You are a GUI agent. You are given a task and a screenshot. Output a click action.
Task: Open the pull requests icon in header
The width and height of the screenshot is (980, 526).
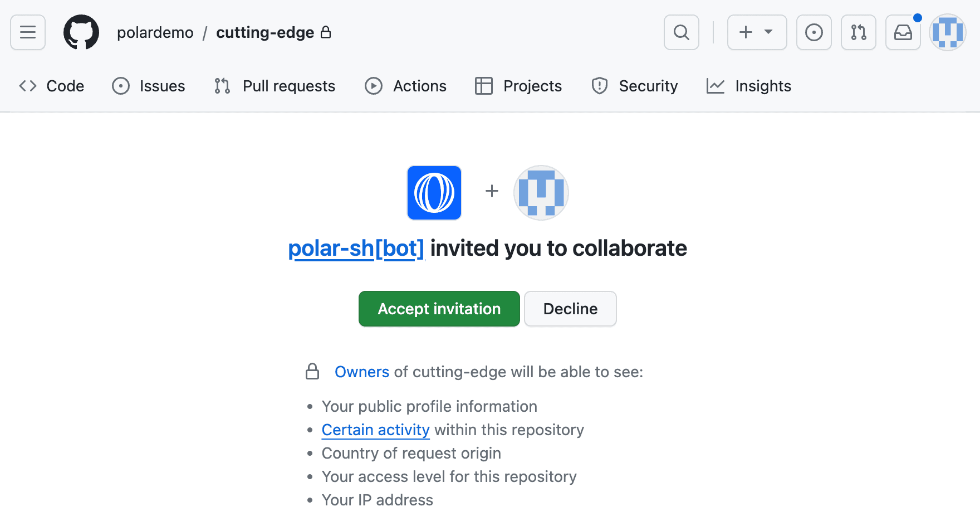click(x=858, y=32)
